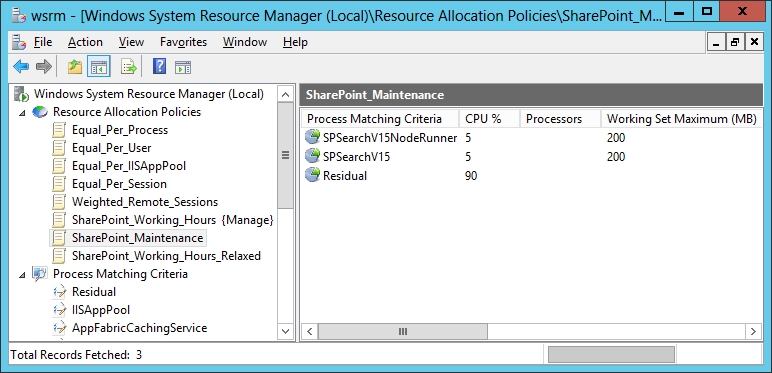This screenshot has height=373, width=772.
Task: Sort by Process Matching Criteria column header
Action: click(x=380, y=119)
